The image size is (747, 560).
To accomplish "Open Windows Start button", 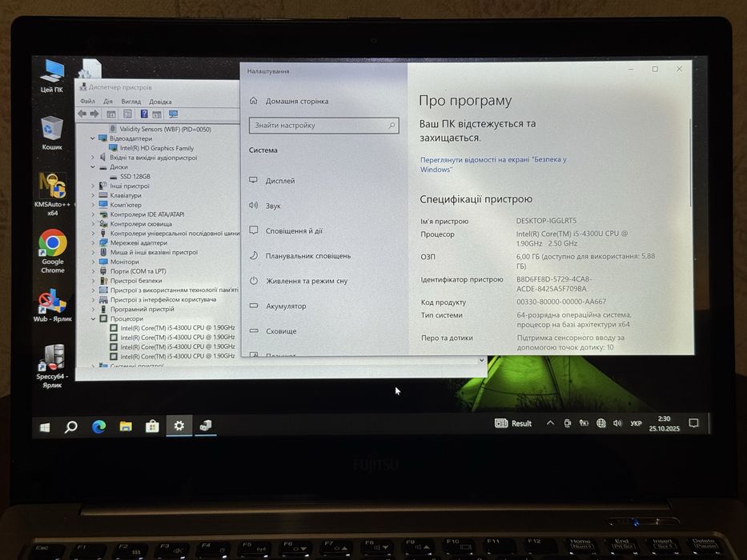I will point(44,427).
